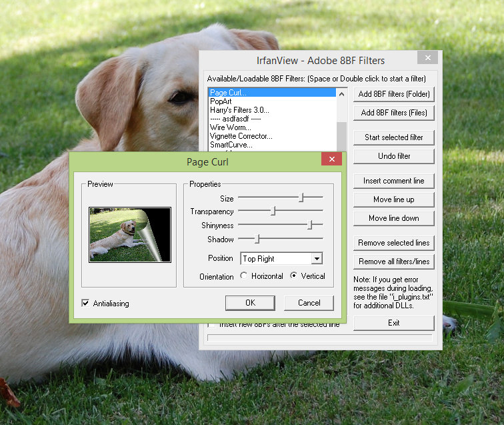This screenshot has width=504, height=425.
Task: Select Vertical orientation radio button
Action: pyautogui.click(x=294, y=276)
